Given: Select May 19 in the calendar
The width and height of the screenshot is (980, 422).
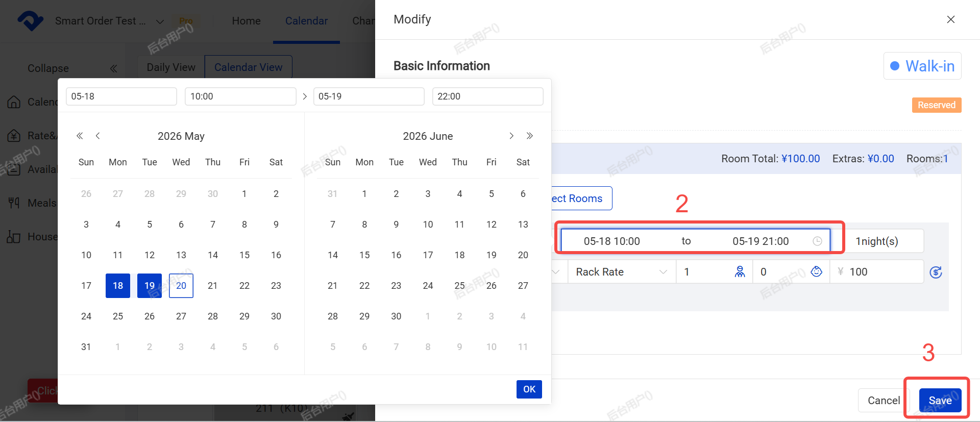Looking at the screenshot, I should pyautogui.click(x=150, y=286).
